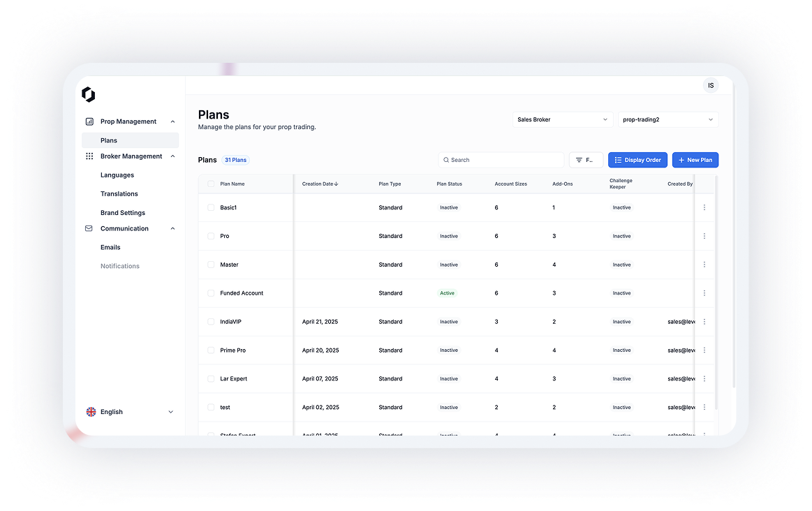Open the IS user avatar menu

coord(711,85)
